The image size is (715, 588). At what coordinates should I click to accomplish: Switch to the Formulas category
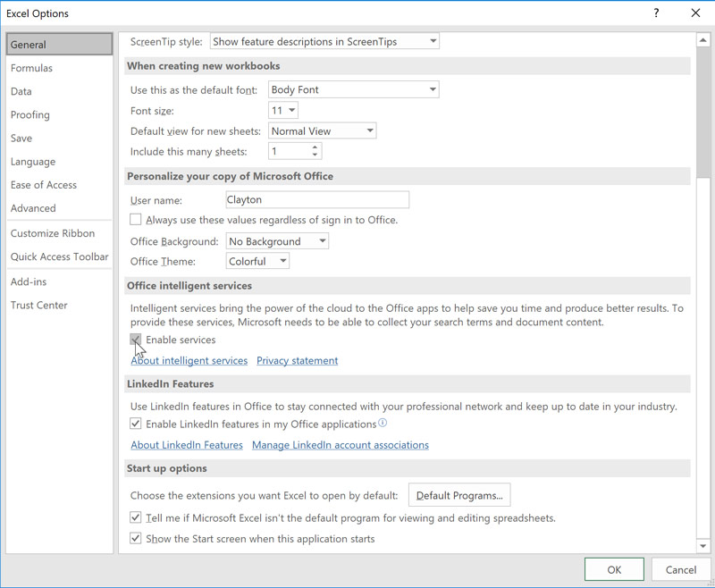pos(59,68)
